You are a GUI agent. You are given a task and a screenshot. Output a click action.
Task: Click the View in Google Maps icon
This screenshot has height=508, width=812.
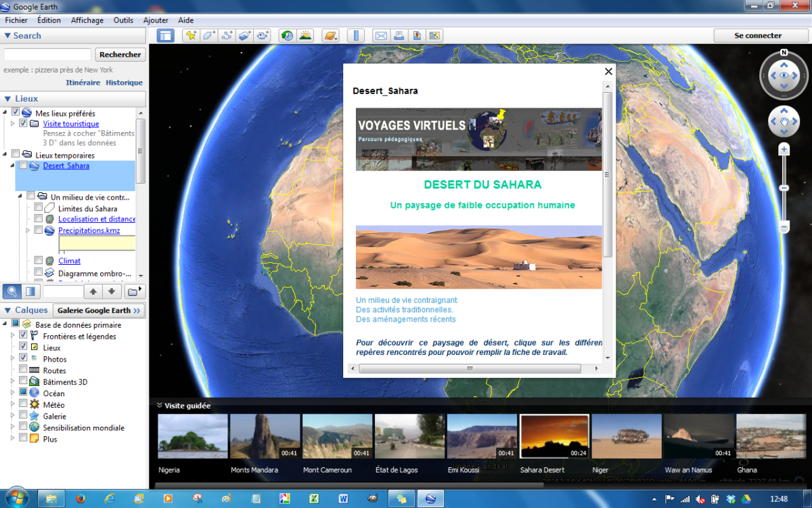coord(416,36)
